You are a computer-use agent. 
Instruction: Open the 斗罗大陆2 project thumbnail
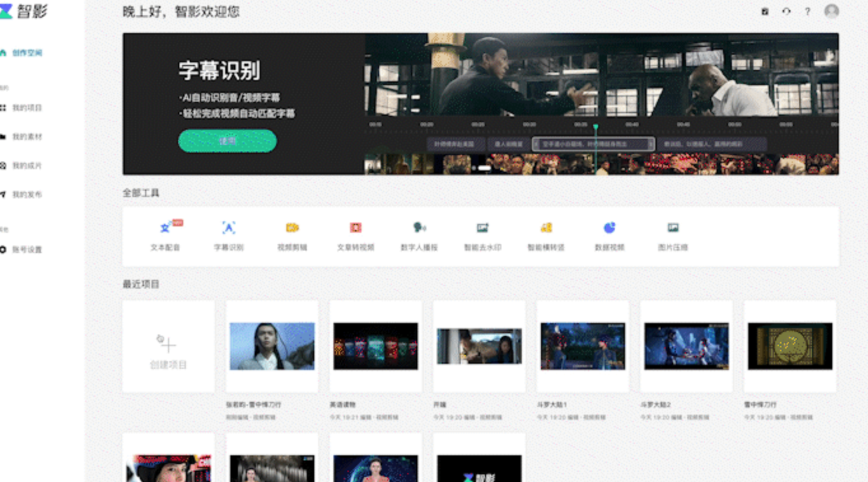687,347
